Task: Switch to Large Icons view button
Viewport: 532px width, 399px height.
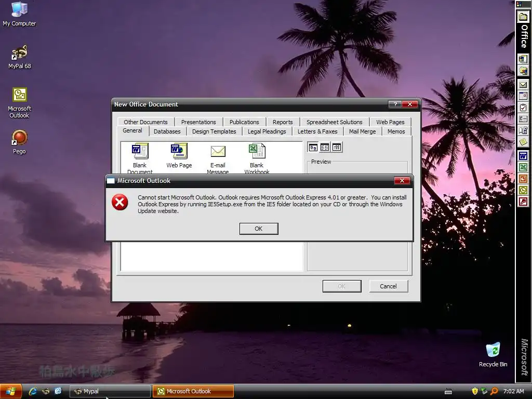Action: 313,147
